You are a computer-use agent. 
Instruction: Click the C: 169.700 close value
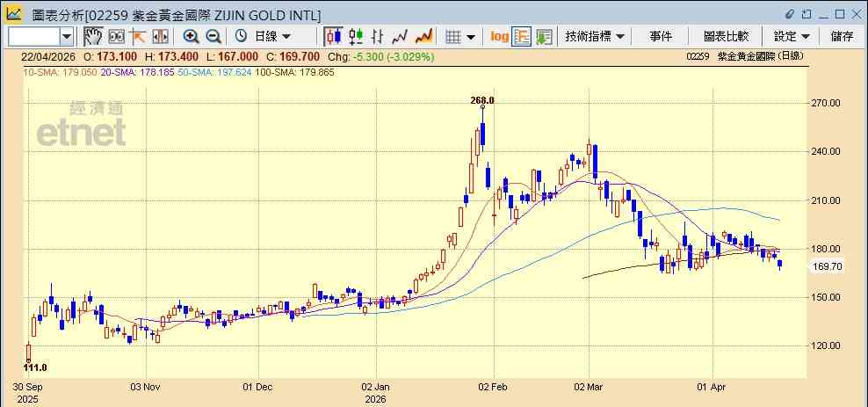point(293,56)
